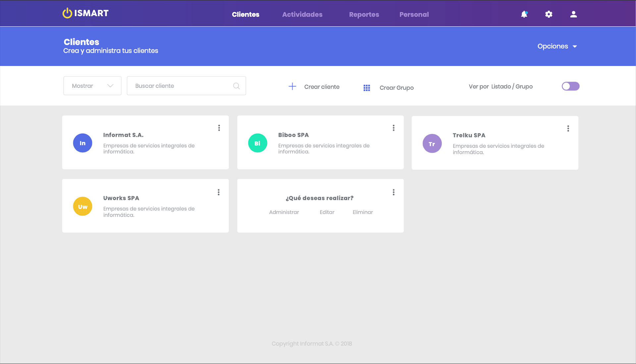Choose Editar action
Screen dimensions: 636x364
point(327,212)
